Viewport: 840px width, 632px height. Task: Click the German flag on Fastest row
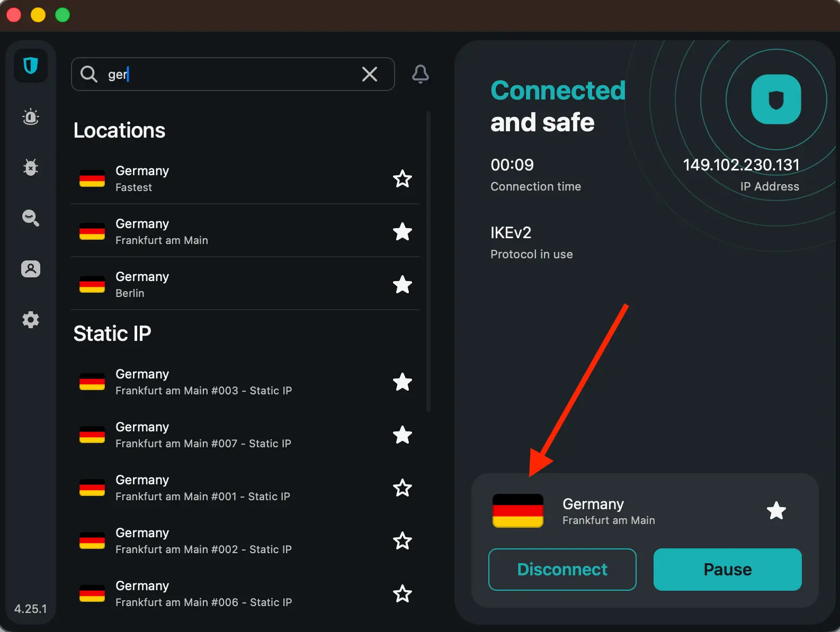click(92, 178)
